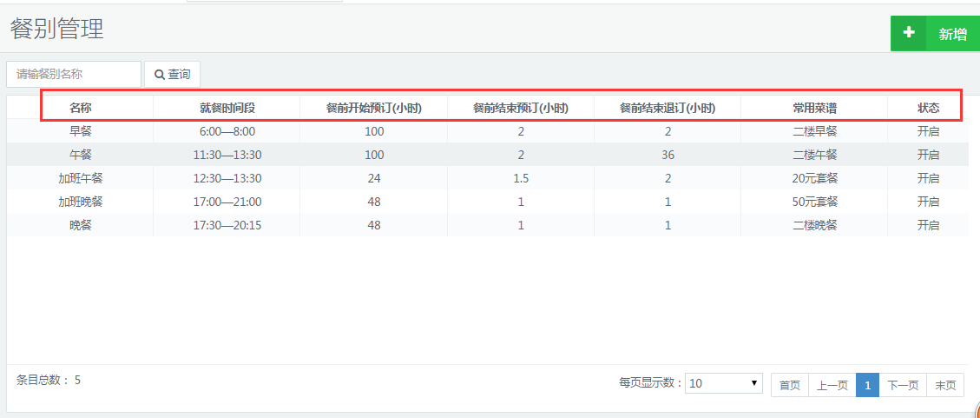This screenshot has height=418, width=980.
Task: Click the 常用菜谱 column header
Action: tap(814, 108)
